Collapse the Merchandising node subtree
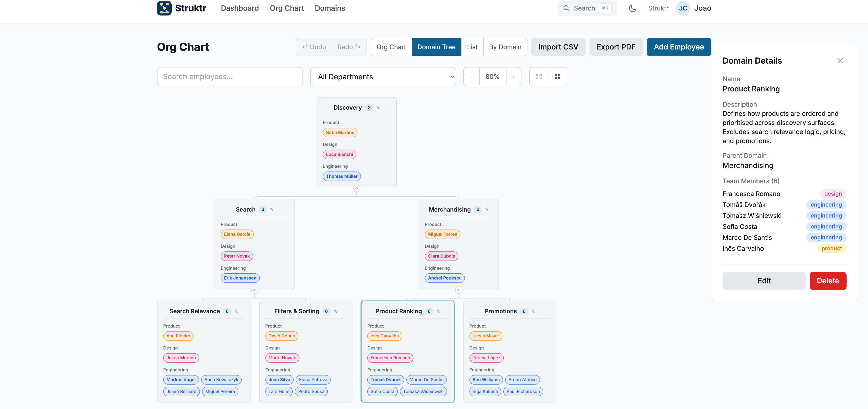This screenshot has width=868, height=409. click(459, 290)
